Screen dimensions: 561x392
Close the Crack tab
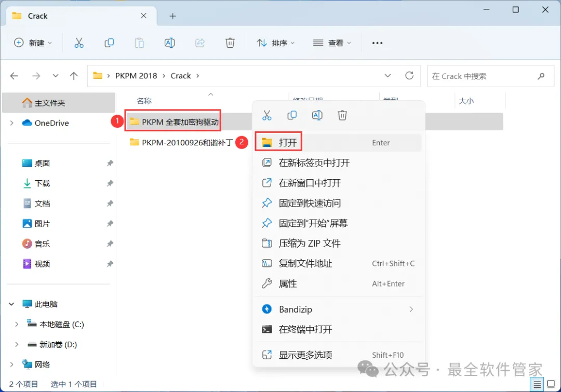pyautogui.click(x=143, y=16)
